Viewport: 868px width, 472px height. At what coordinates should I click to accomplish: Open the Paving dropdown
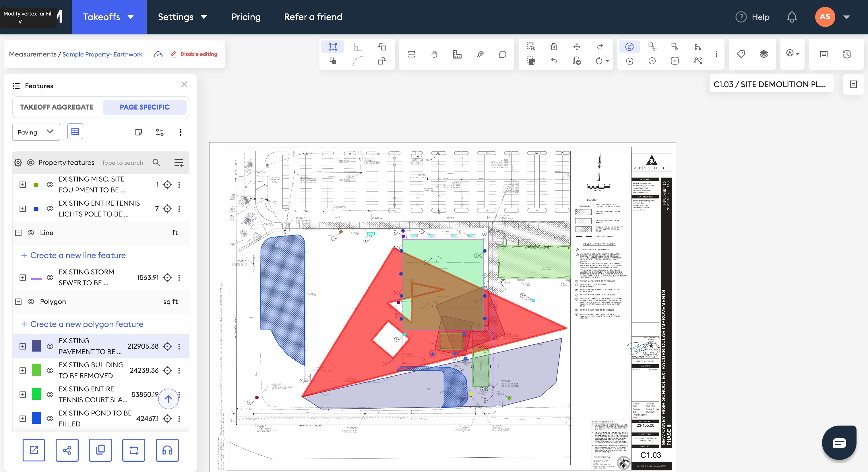coord(36,132)
